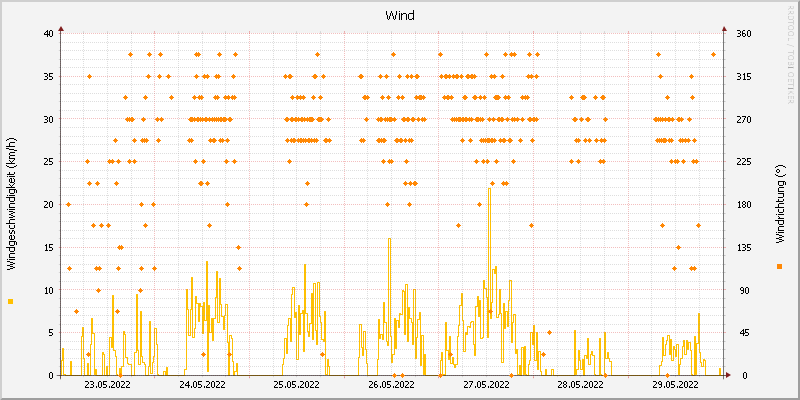Image resolution: width=800 pixels, height=400 pixels.
Task: Click the date label 28.05.2022
Action: point(581,384)
